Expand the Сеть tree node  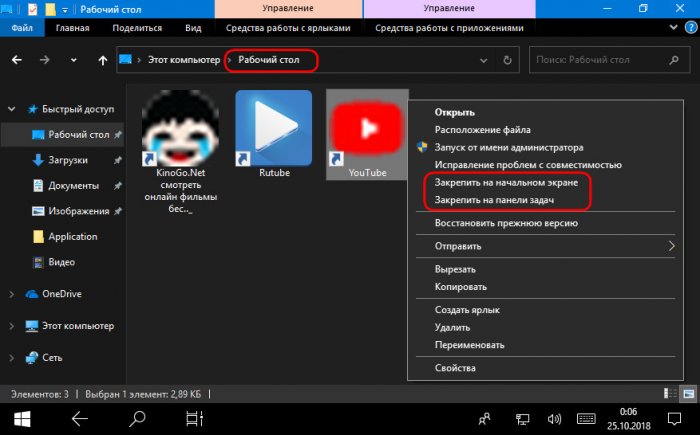(x=12, y=358)
